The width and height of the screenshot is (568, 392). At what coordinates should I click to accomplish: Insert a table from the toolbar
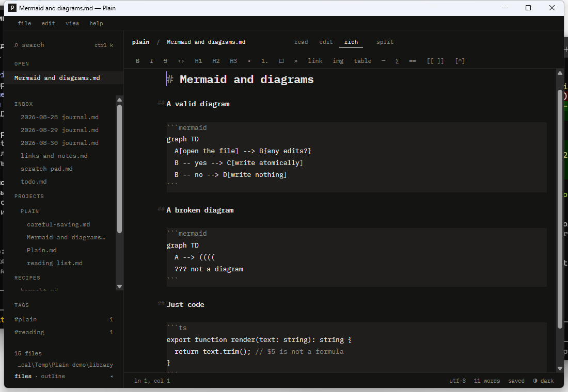pos(362,61)
